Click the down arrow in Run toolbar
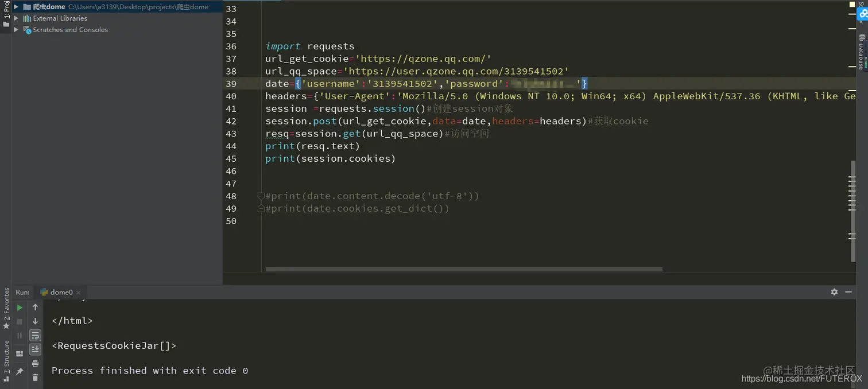The height and width of the screenshot is (389, 868). tap(35, 322)
